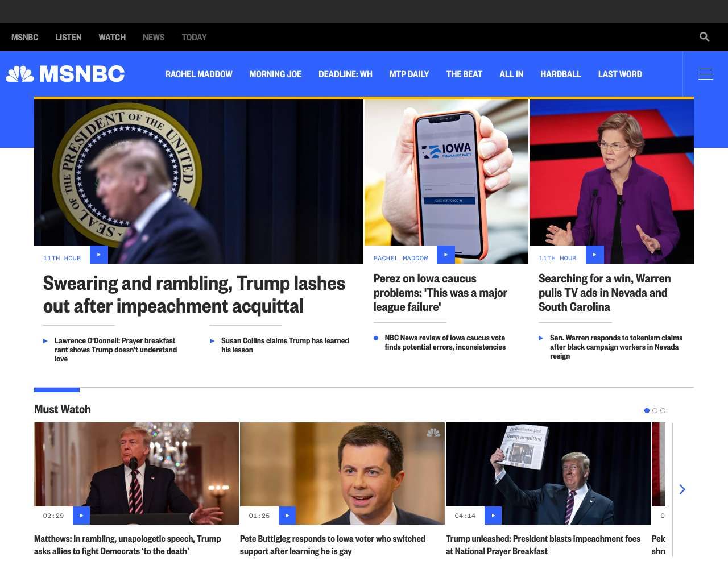Viewport: 728px width, 582px height.
Task: Open The Beat show page
Action: coord(464,74)
